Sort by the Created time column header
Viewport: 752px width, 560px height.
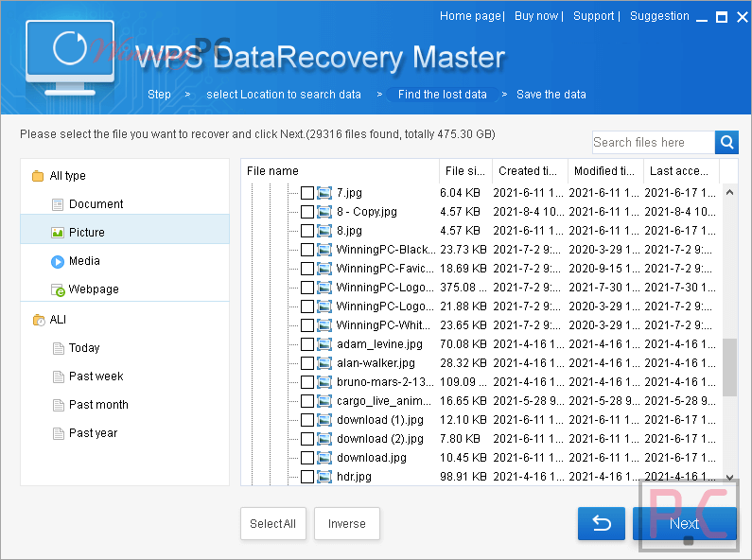coord(530,171)
